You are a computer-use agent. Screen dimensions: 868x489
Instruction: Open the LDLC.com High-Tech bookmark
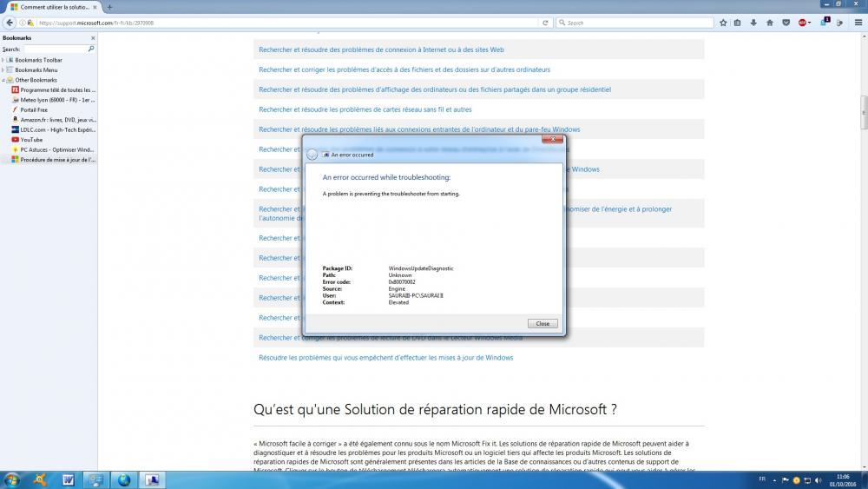(53, 129)
